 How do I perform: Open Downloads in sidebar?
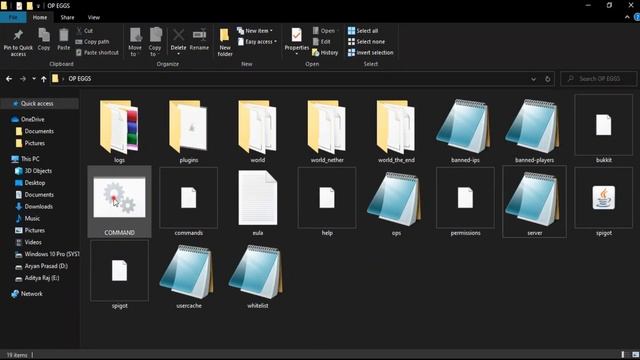click(39, 207)
